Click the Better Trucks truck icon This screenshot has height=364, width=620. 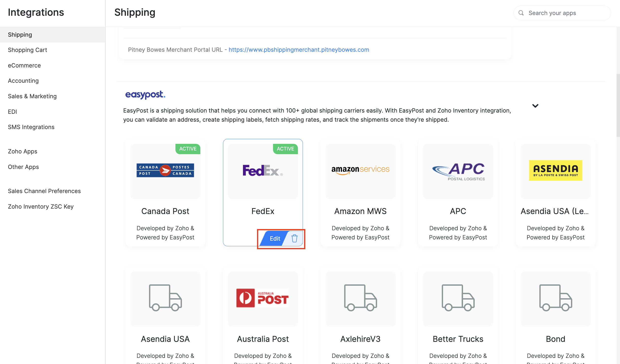pyautogui.click(x=458, y=298)
